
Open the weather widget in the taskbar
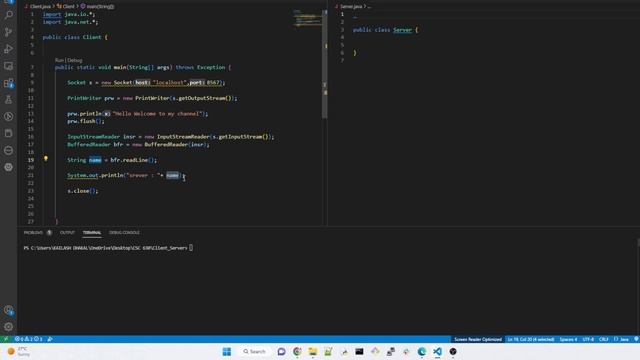19,351
